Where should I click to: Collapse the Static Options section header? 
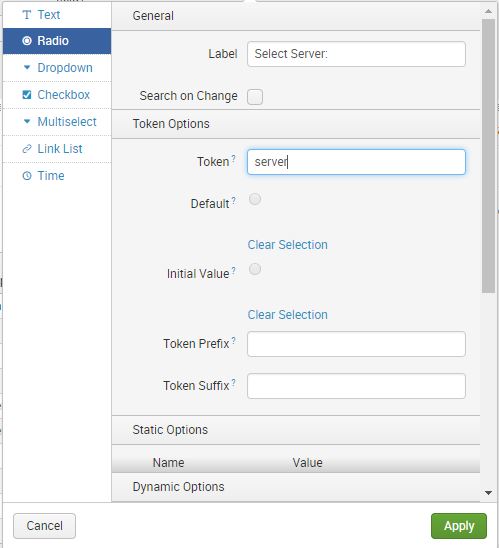[296, 430]
